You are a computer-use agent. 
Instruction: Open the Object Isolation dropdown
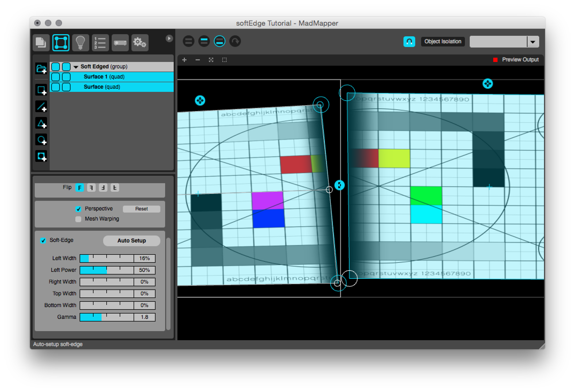pyautogui.click(x=533, y=42)
